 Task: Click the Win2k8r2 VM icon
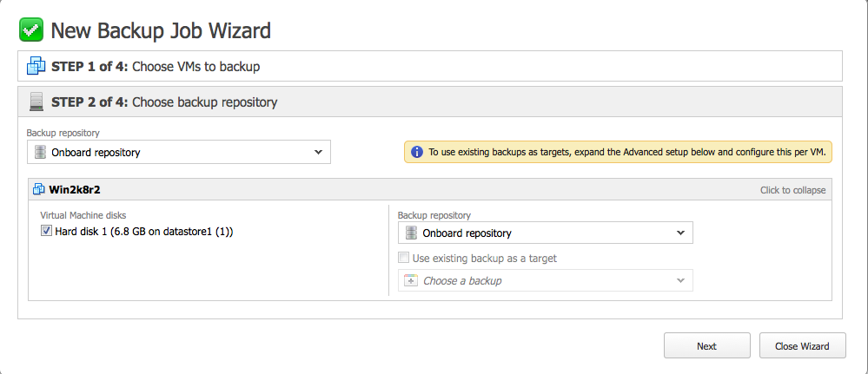click(39, 190)
